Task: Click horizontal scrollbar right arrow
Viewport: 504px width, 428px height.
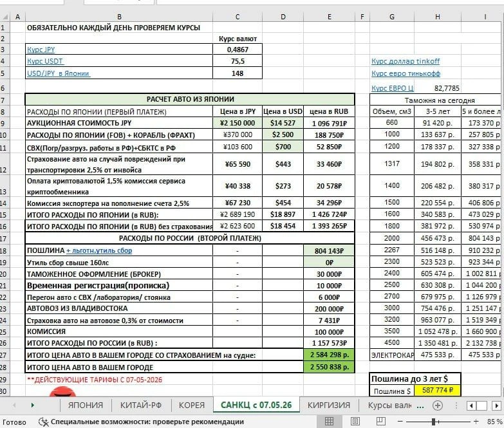Action: (497, 405)
